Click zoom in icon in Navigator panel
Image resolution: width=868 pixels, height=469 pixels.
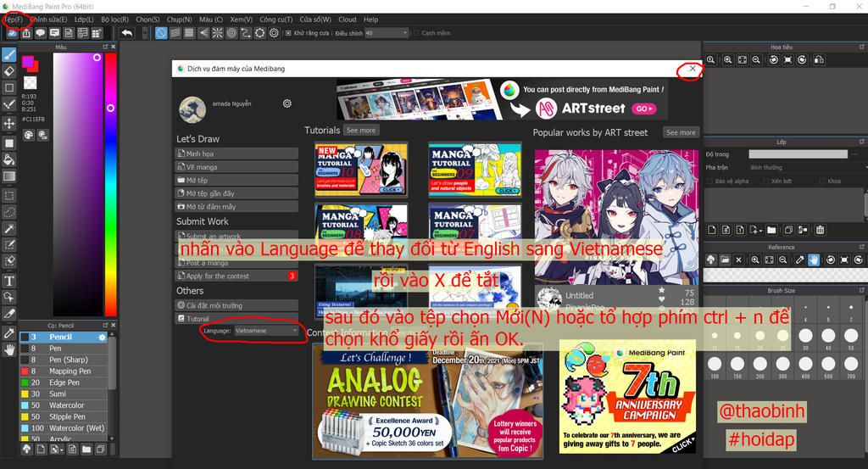(728, 60)
